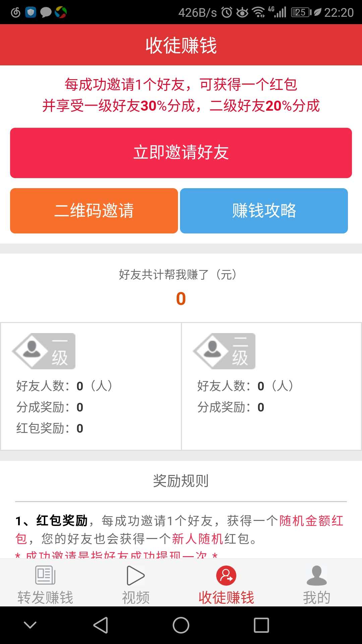
Task: Open the recent apps square icon
Action: (x=261, y=625)
